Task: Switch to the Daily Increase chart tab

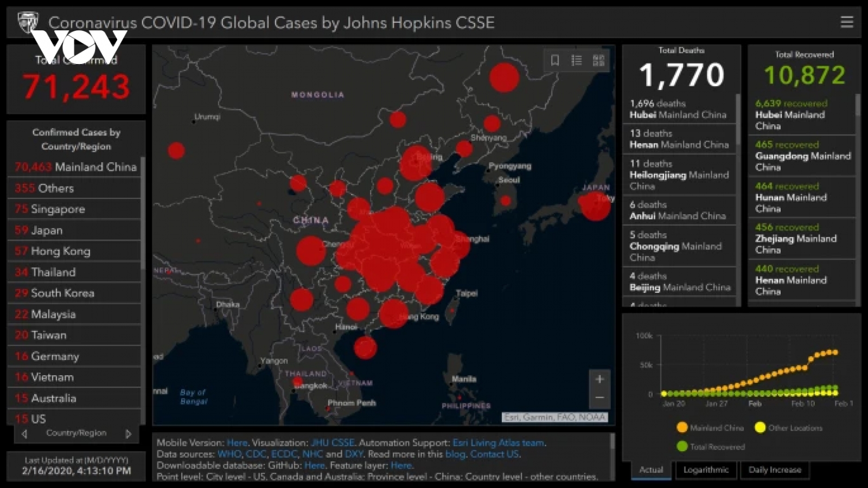Action: pos(775,470)
